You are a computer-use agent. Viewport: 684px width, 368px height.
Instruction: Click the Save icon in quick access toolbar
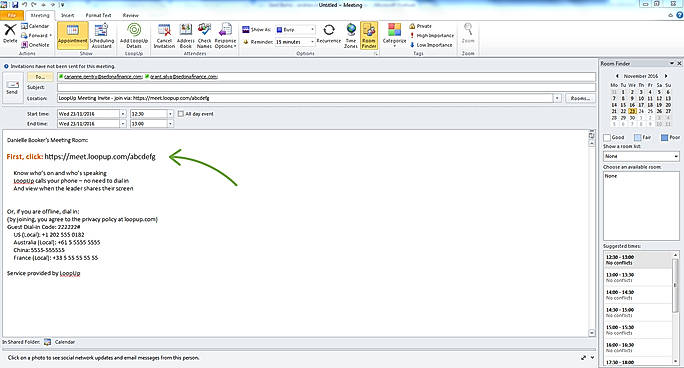pyautogui.click(x=15, y=5)
